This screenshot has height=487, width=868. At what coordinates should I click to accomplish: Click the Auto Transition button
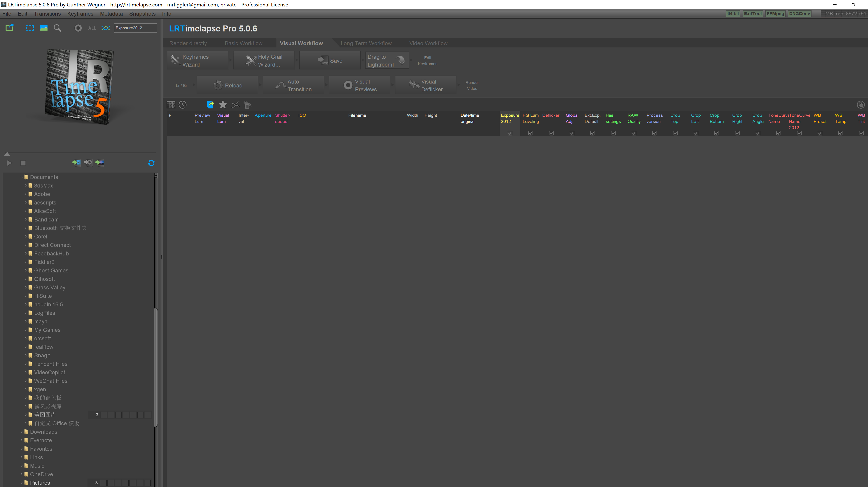293,85
